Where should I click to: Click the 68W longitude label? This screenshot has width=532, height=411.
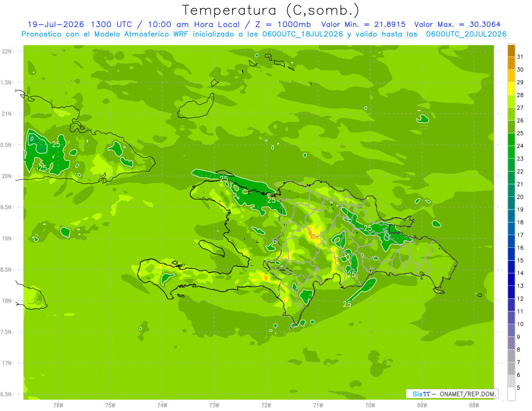click(474, 405)
